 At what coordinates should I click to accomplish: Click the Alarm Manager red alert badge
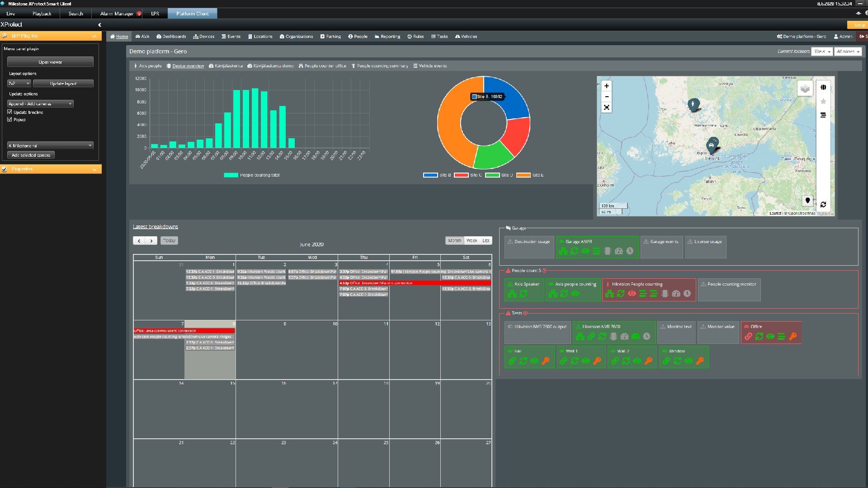(139, 14)
